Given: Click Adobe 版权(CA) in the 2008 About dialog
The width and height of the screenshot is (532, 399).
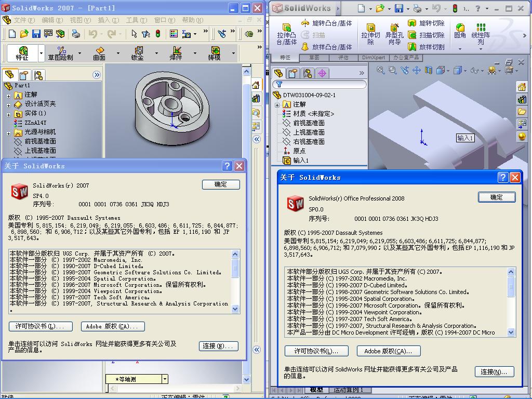Looking at the screenshot, I should 389,351.
